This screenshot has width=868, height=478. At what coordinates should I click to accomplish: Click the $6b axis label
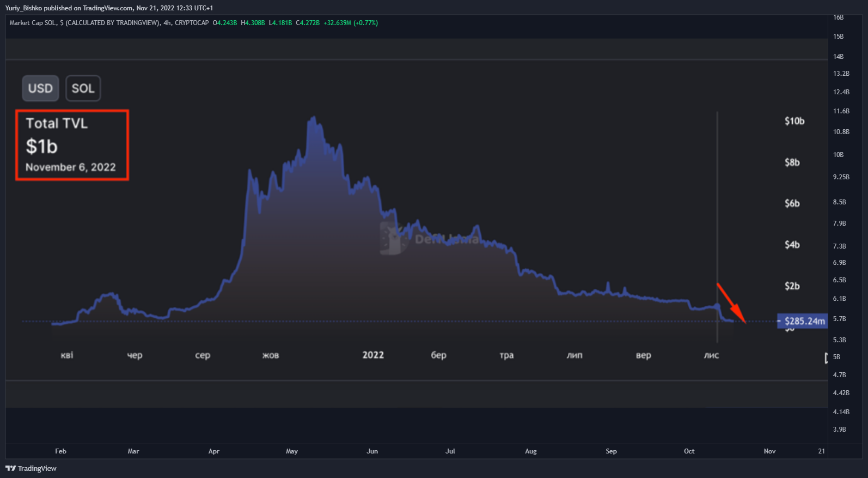coord(792,203)
